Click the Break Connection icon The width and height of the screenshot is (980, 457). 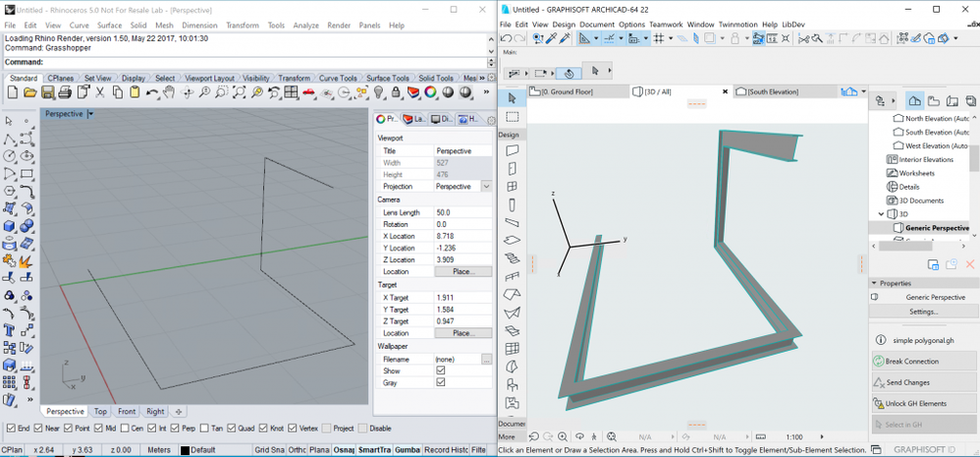point(878,361)
